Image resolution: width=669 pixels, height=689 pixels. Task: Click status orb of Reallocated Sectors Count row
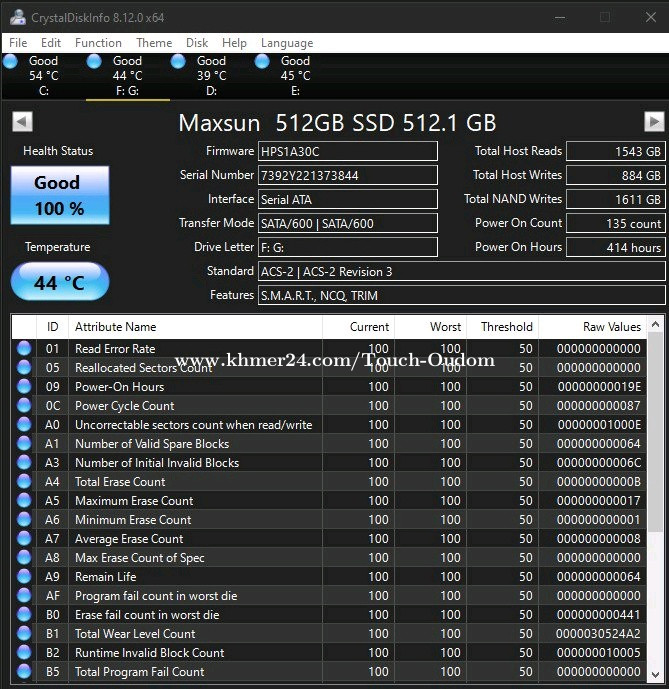24,367
